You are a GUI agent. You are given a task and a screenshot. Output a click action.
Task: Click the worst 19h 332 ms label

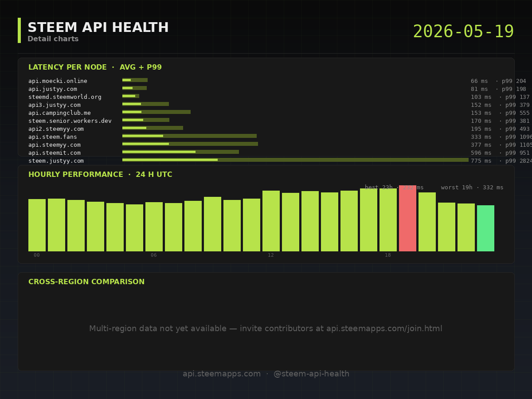click(472, 188)
